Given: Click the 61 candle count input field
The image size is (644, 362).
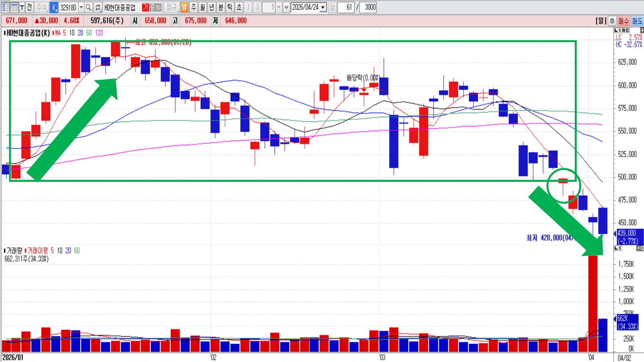Looking at the screenshot, I should click(x=346, y=7).
